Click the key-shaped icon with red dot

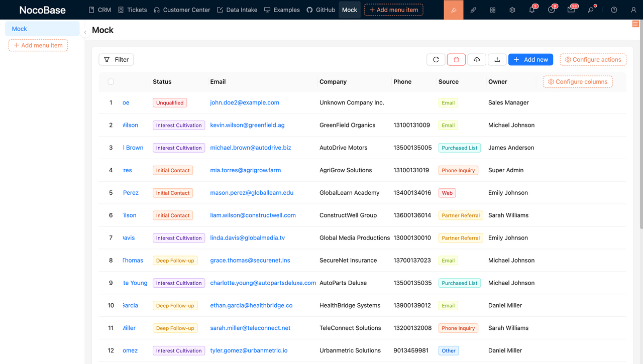(x=591, y=10)
